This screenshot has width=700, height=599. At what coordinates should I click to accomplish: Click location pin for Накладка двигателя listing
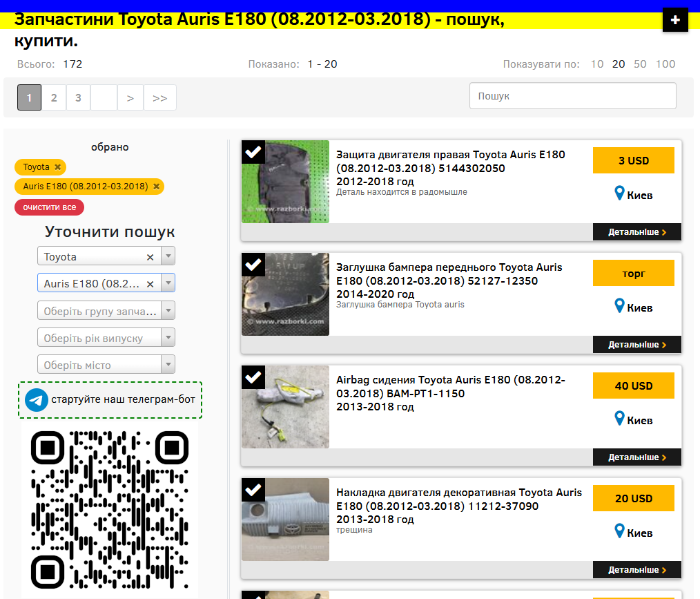click(x=619, y=531)
